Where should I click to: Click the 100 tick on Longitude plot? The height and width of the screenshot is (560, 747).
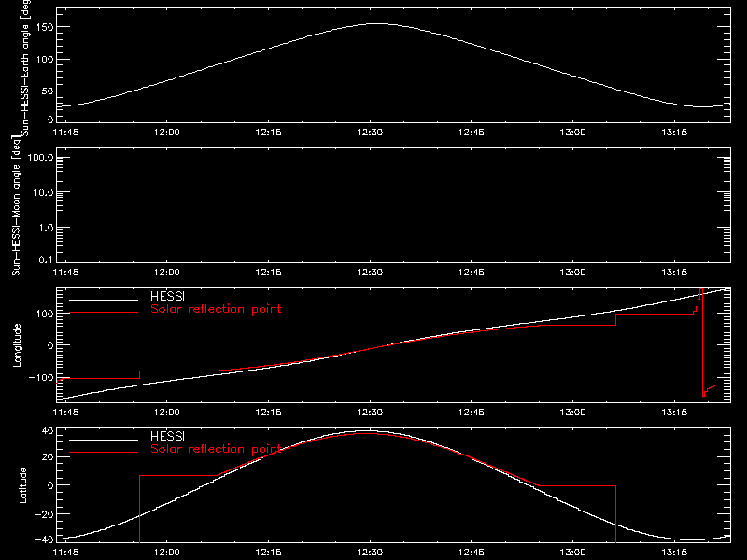(x=44, y=314)
